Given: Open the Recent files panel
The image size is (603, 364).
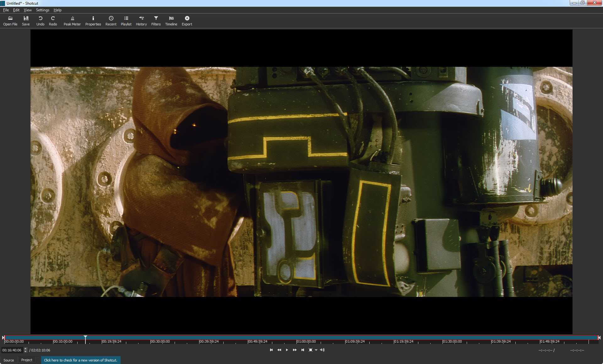Looking at the screenshot, I should coord(111,21).
